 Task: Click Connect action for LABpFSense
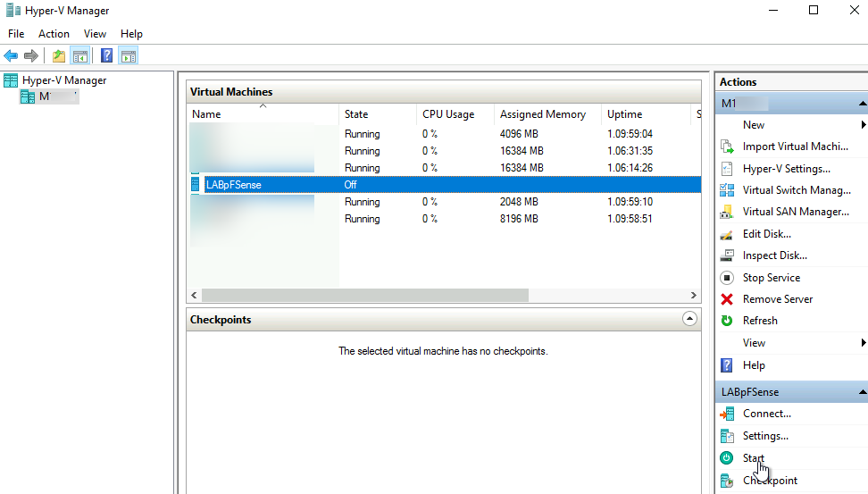[767, 414]
